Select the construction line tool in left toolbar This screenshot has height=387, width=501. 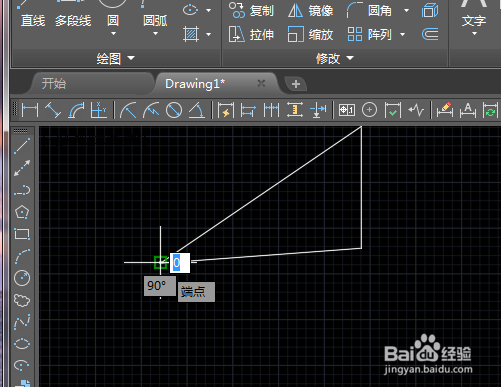point(22,168)
